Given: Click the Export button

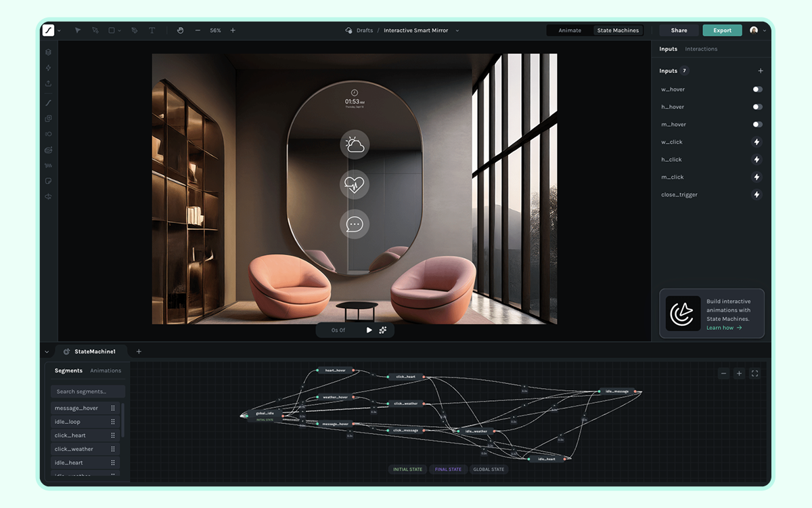Looking at the screenshot, I should (x=722, y=30).
